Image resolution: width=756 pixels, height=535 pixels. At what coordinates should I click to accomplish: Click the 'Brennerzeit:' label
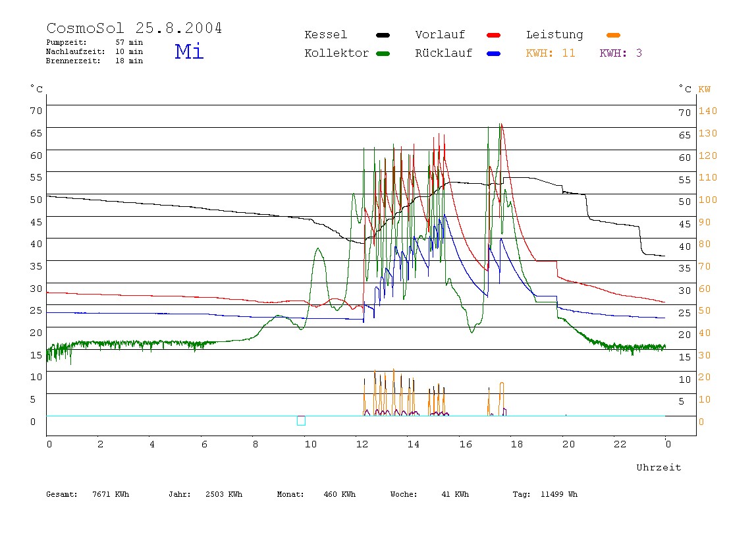pyautogui.click(x=73, y=61)
